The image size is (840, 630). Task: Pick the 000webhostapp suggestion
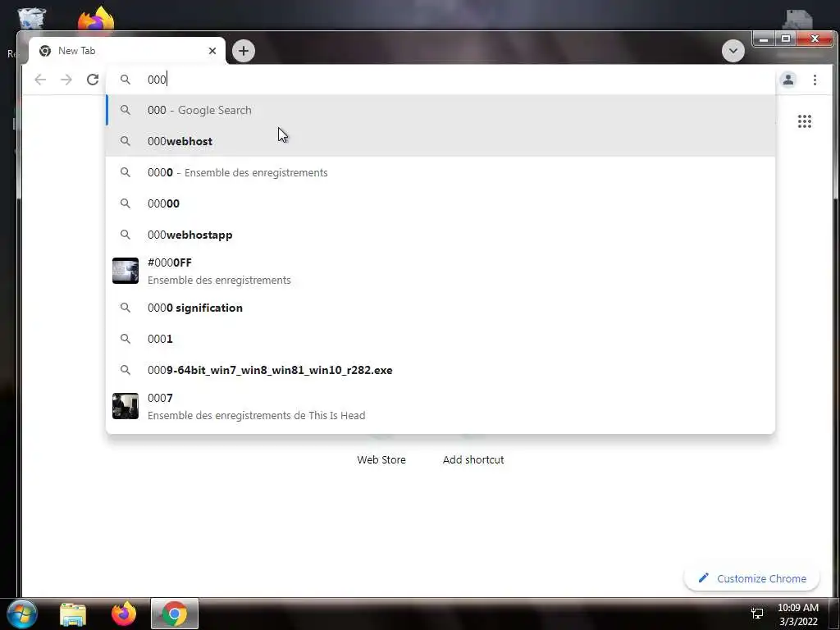[441, 235]
